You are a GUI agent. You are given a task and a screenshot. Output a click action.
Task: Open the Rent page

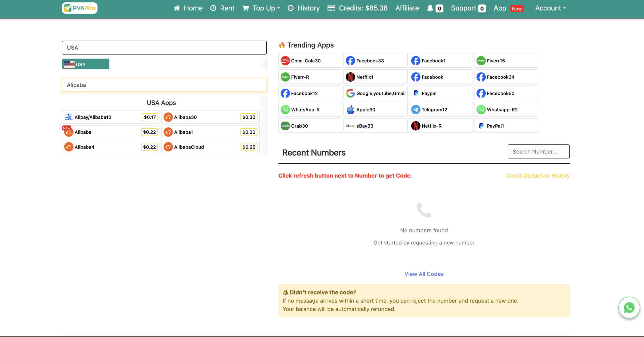pyautogui.click(x=222, y=8)
